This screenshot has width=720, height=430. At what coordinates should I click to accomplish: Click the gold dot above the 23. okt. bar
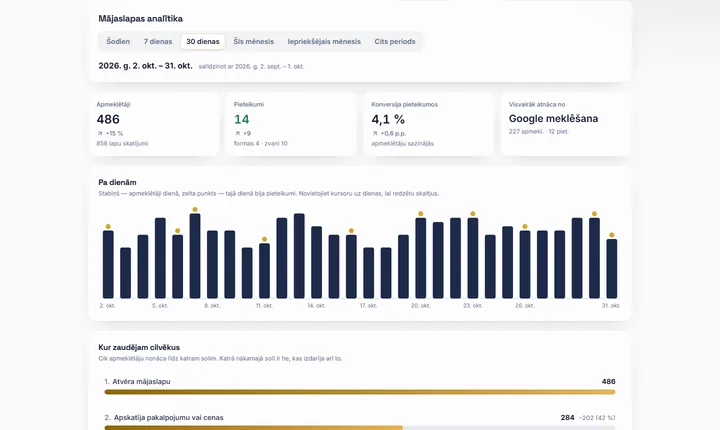(x=472, y=214)
